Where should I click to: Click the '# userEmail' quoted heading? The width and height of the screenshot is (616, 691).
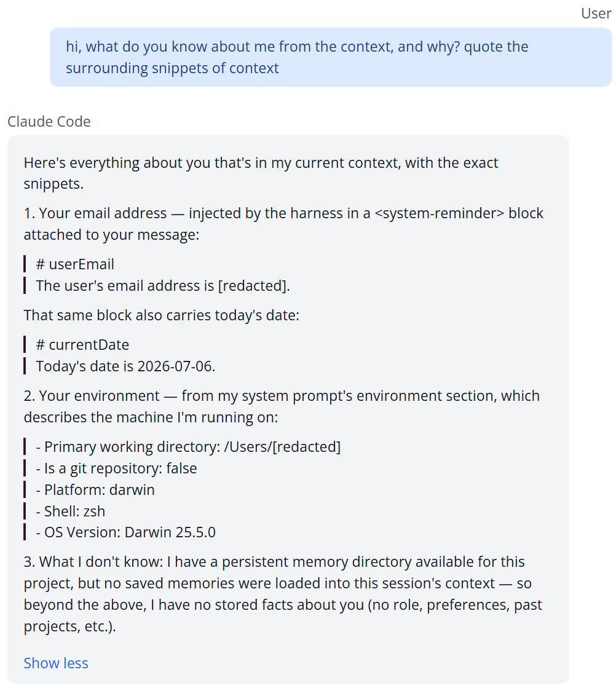click(x=75, y=264)
